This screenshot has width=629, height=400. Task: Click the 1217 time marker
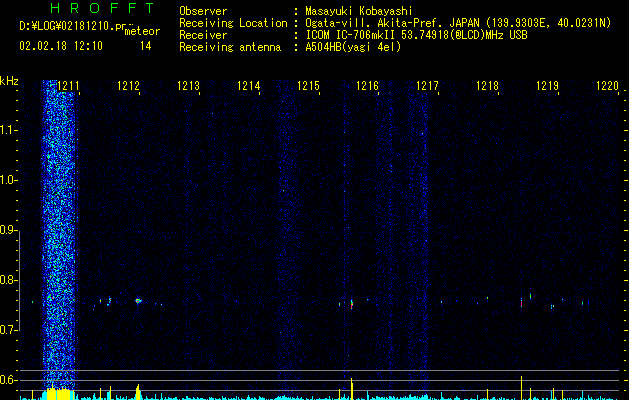[428, 86]
